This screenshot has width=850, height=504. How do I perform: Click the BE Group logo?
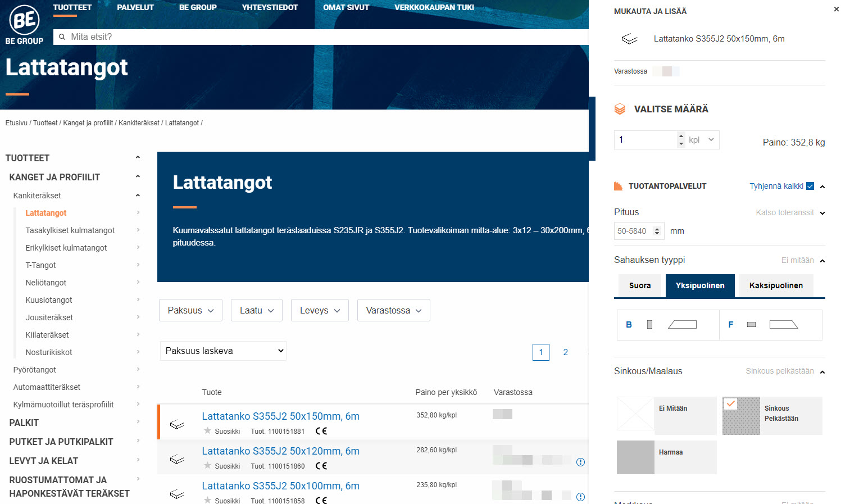tap(24, 25)
